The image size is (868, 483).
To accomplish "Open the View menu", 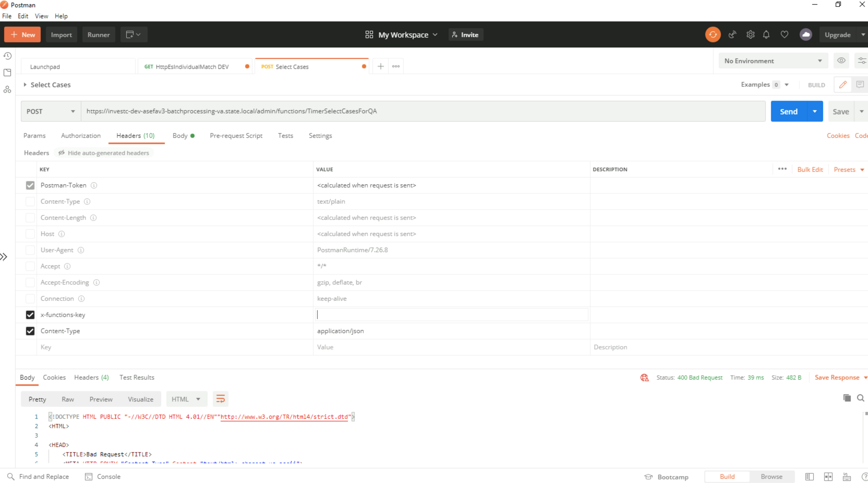I will coord(41,16).
